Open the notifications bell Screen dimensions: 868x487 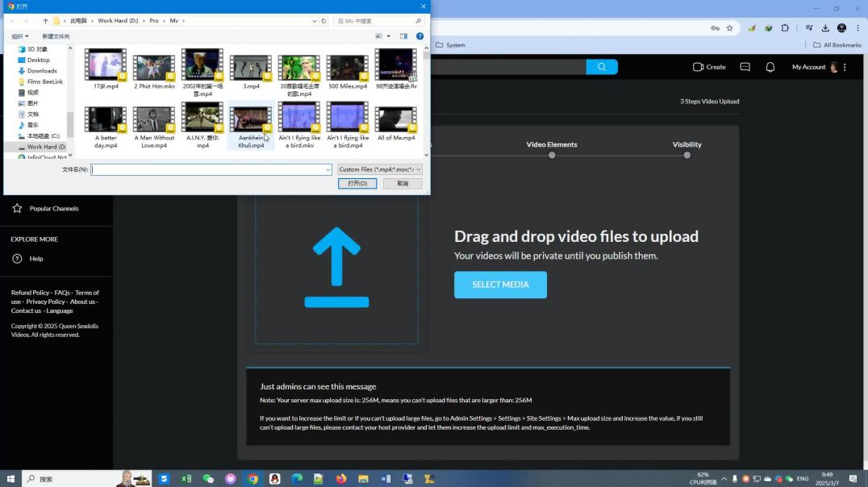[x=770, y=67]
